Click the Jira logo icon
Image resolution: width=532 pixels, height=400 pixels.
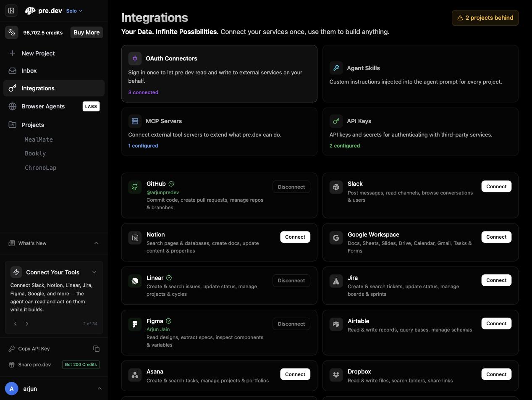tap(336, 281)
